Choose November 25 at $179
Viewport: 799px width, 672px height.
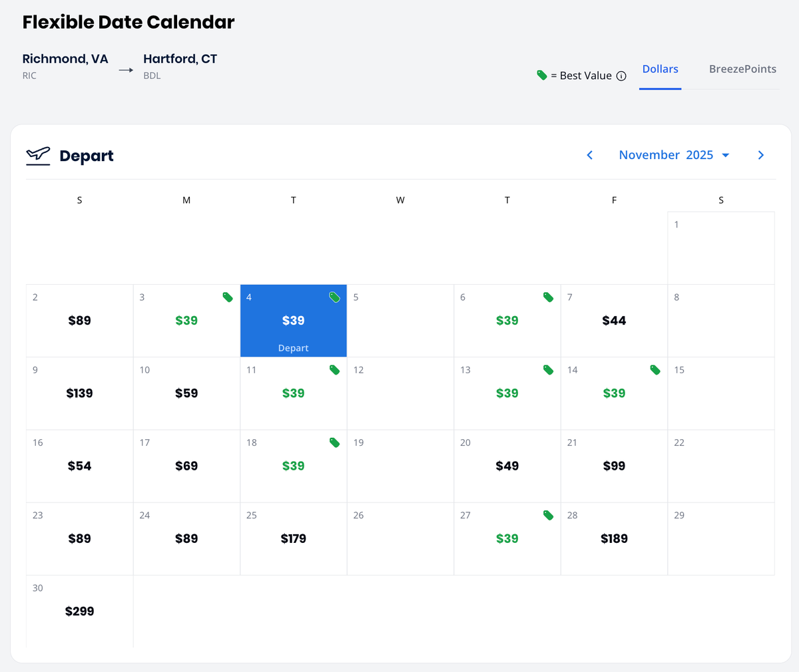[293, 538]
